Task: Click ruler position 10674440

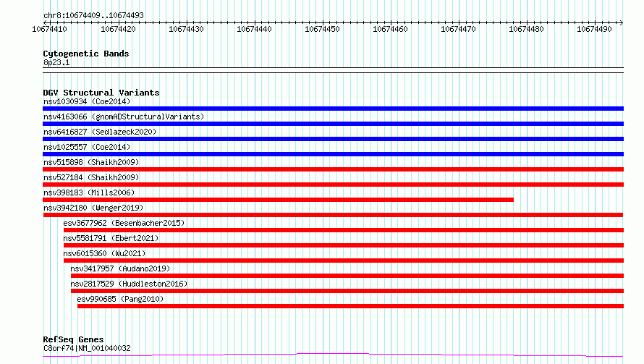Action: coord(254,29)
